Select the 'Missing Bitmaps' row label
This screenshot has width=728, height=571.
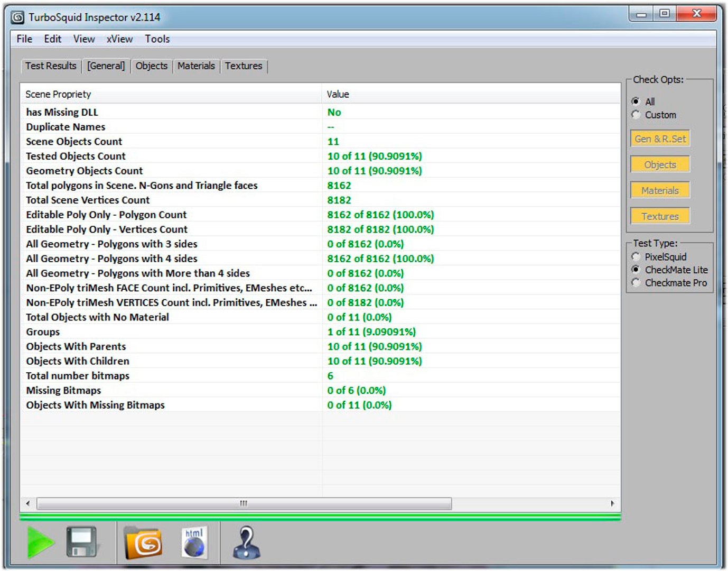(63, 390)
